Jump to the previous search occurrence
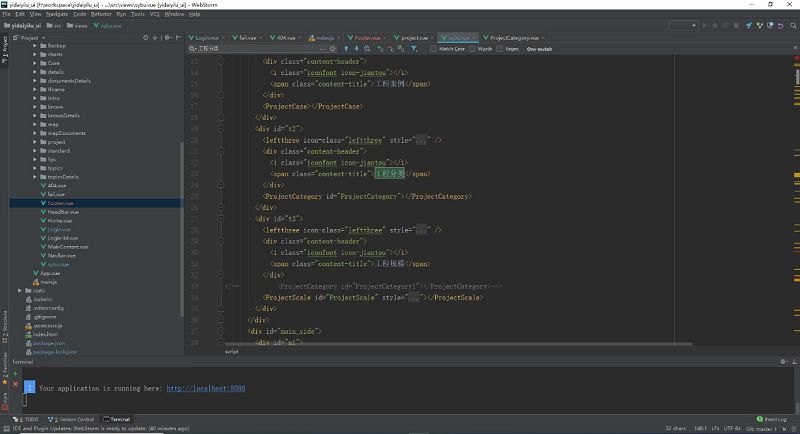 [345, 48]
